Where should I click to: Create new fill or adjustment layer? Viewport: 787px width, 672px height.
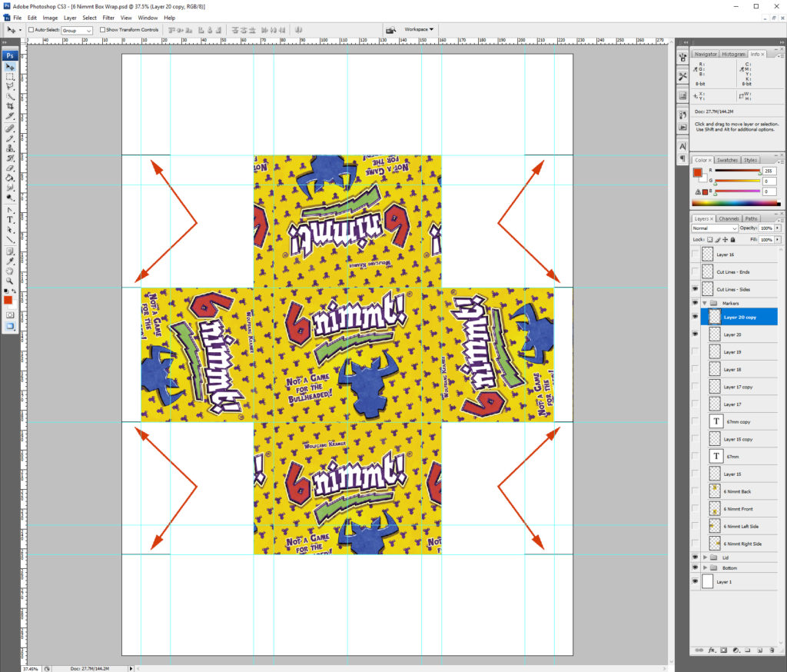point(736,650)
